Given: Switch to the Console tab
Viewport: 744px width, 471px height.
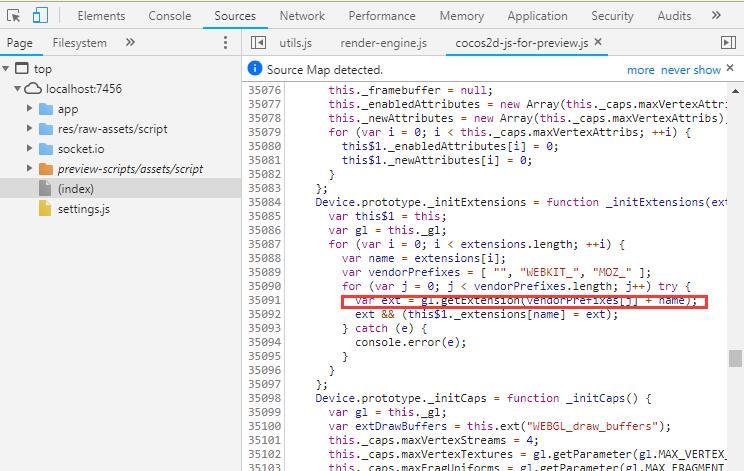Looking at the screenshot, I should (169, 16).
